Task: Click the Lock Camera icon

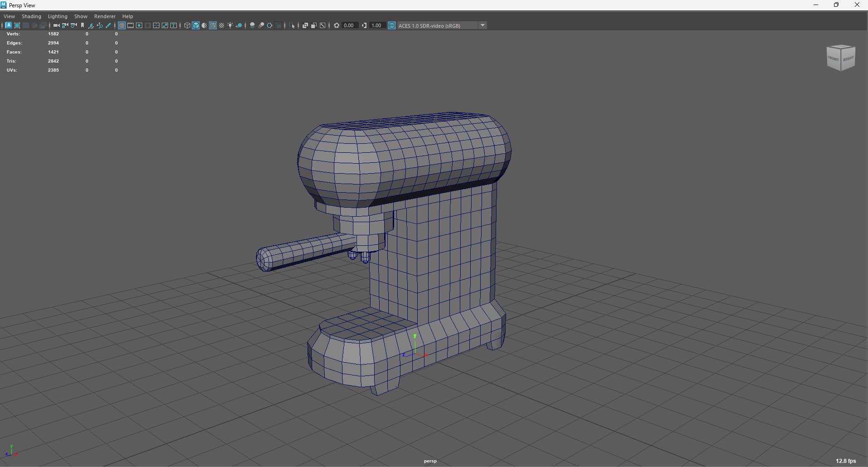Action: pos(65,25)
